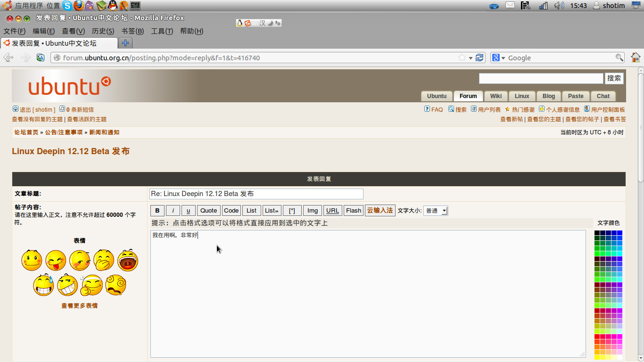
Task: Switch to the Wiki site tab
Action: click(496, 96)
